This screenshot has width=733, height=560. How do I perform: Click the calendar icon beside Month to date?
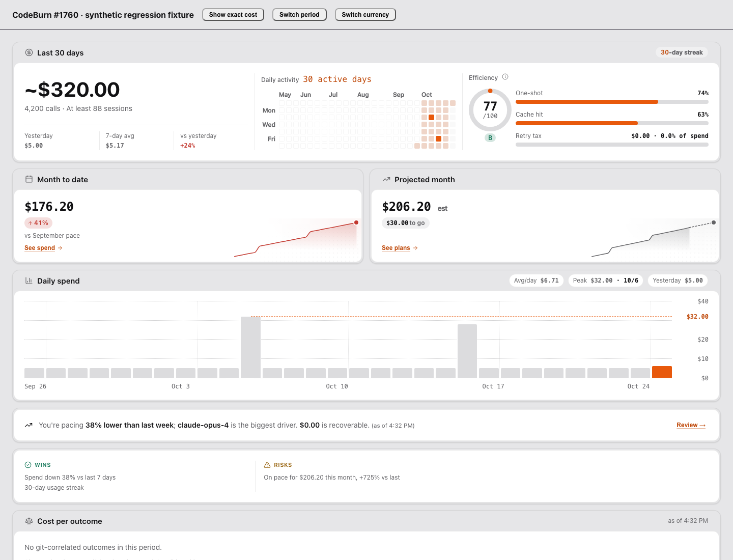point(29,179)
